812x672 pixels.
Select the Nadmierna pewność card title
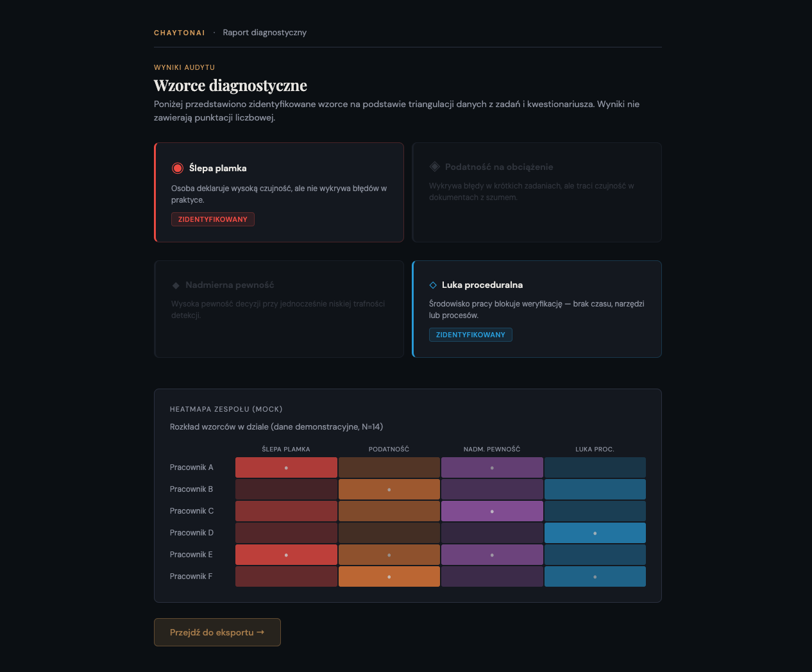pyautogui.click(x=230, y=285)
